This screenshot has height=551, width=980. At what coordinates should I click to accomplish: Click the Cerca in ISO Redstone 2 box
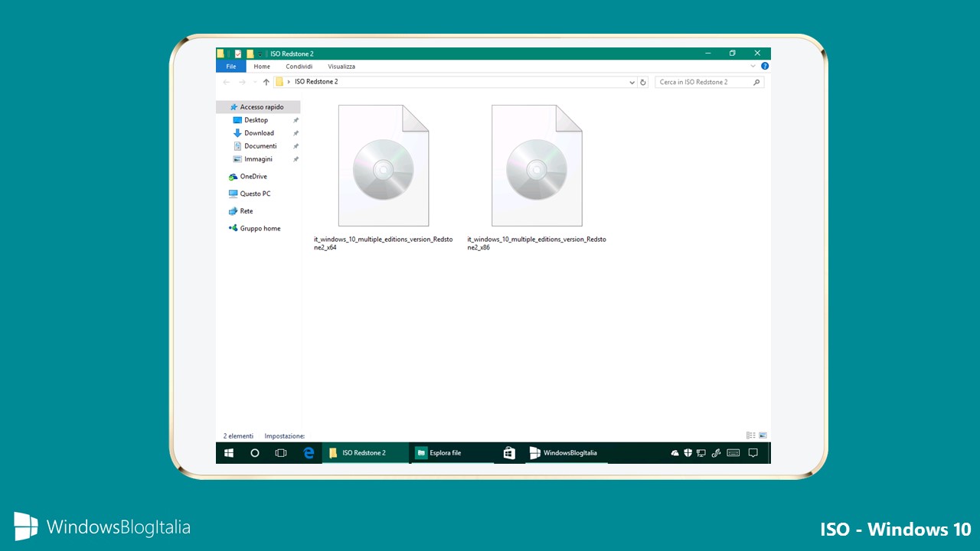click(x=709, y=82)
